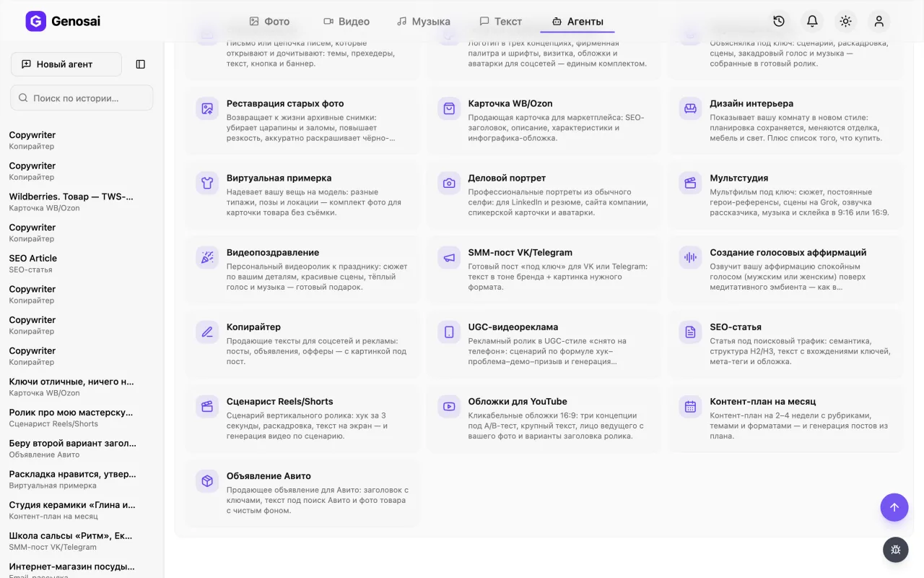The height and width of the screenshot is (578, 924).
Task: Open the Видео tab
Action: 346,22
